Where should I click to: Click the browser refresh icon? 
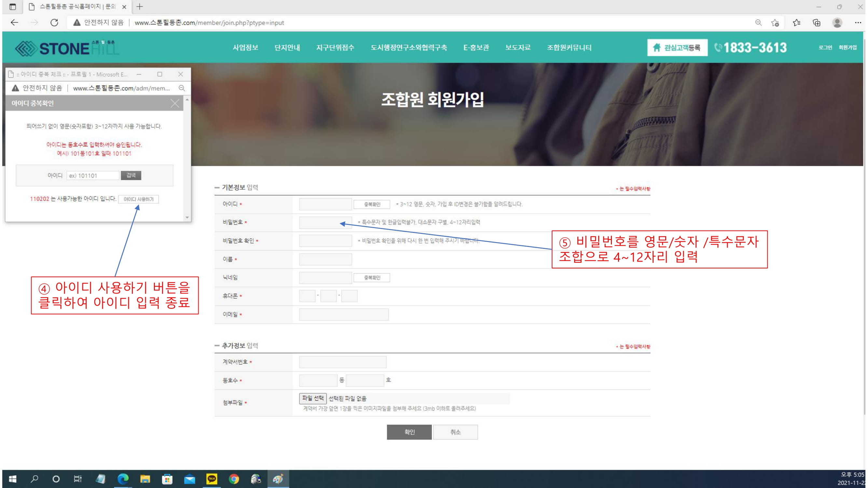point(54,22)
